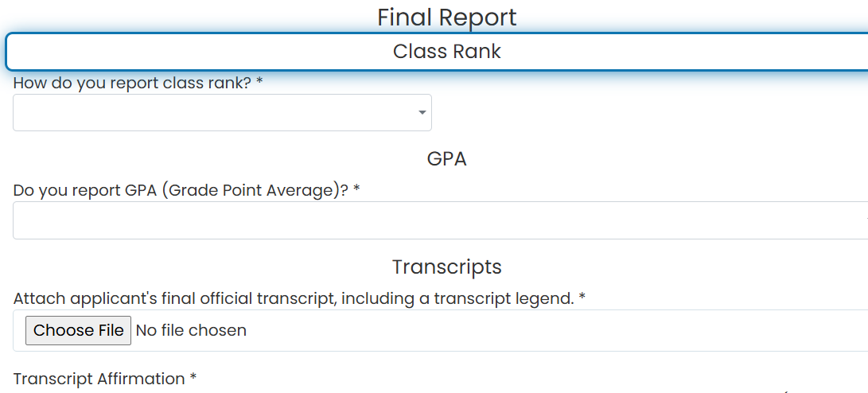
Task: Click the required asterisk after class rank question
Action: coord(259,82)
